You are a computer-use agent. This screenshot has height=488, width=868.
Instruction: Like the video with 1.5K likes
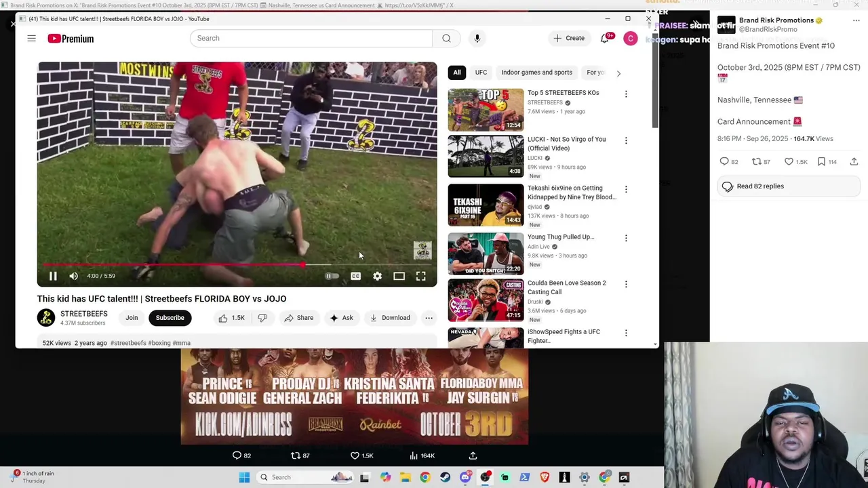pyautogui.click(x=231, y=317)
